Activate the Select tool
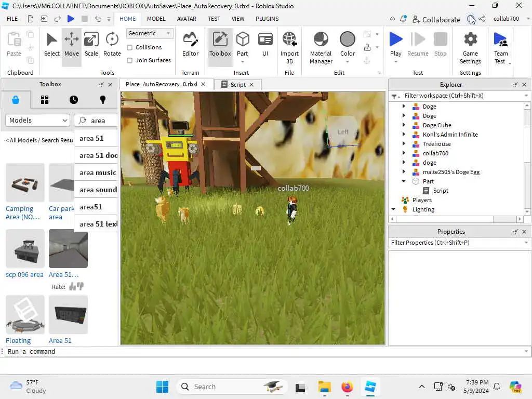Image resolution: width=532 pixels, height=399 pixels. tap(51, 45)
